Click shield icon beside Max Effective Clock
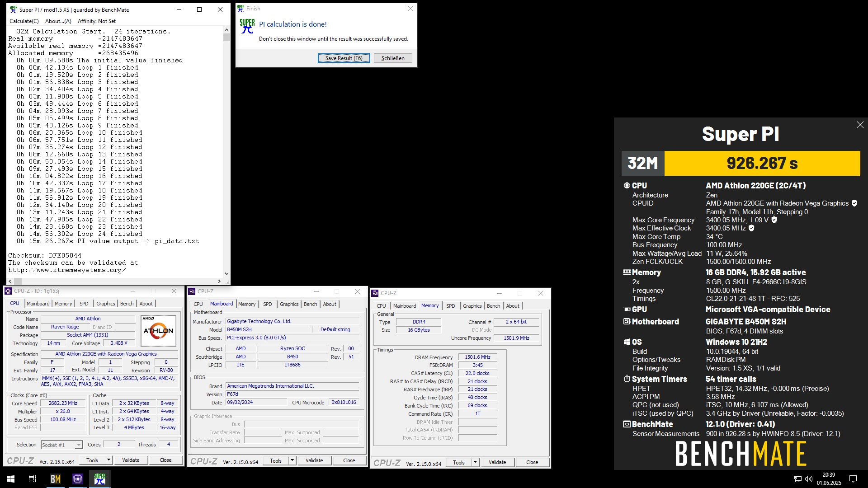The image size is (868, 488). click(751, 228)
